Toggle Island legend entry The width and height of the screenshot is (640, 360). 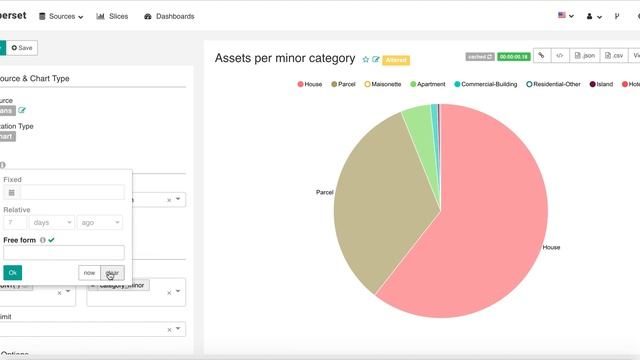click(601, 84)
